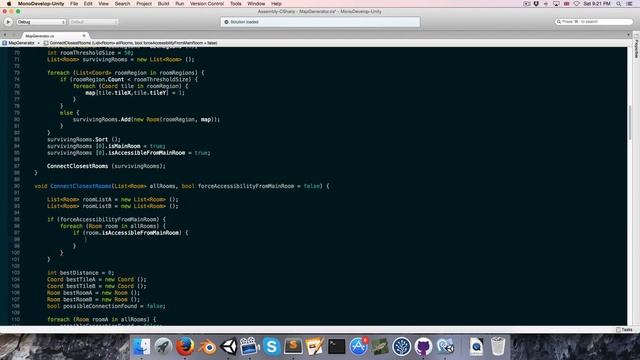The width and height of the screenshot is (640, 360).
Task: Open SourceTree from the Dock
Action: coord(402,347)
